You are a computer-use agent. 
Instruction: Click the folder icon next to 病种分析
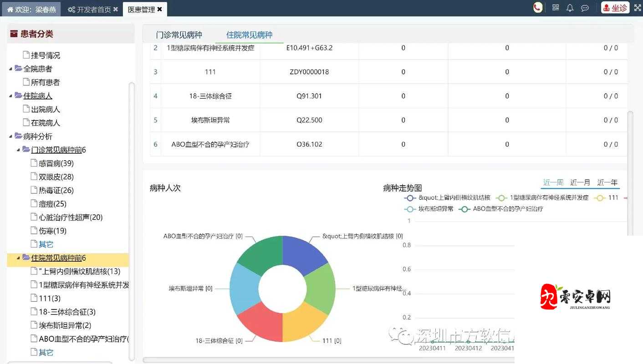coord(18,136)
